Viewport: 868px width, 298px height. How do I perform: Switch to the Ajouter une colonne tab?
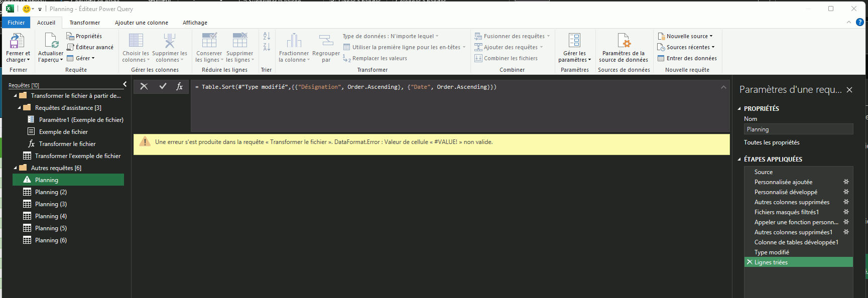click(142, 23)
